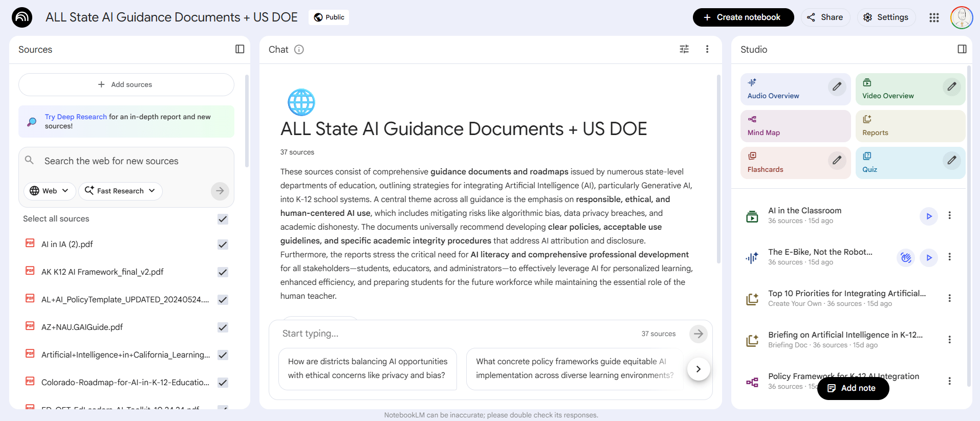The height and width of the screenshot is (421, 980).
Task: Play The E-Bike, Not the Robot audio
Action: click(x=929, y=257)
